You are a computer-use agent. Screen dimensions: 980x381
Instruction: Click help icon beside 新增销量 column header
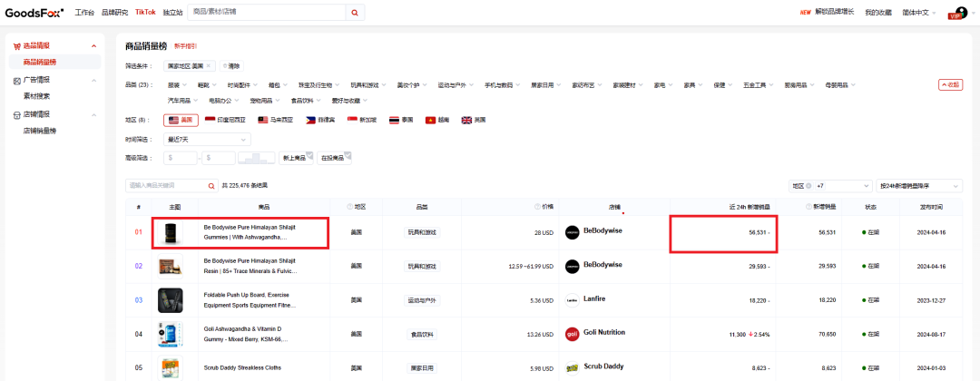808,207
